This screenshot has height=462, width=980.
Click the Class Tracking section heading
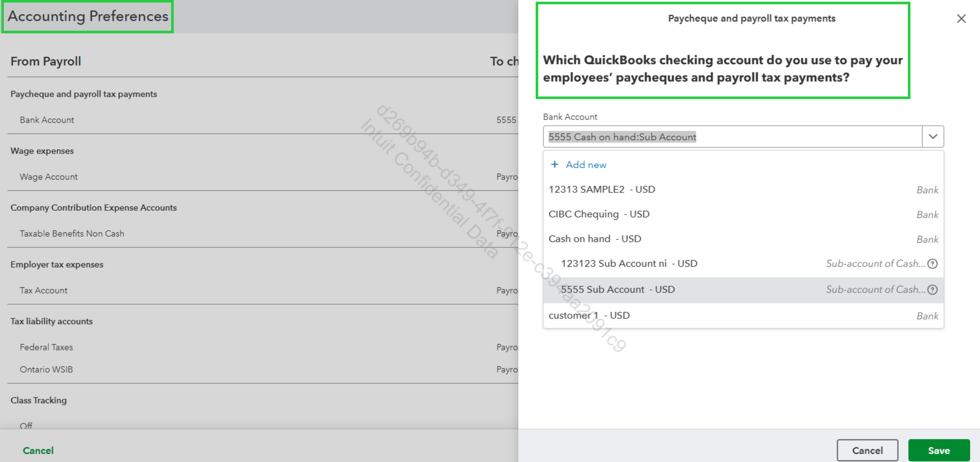point(38,400)
